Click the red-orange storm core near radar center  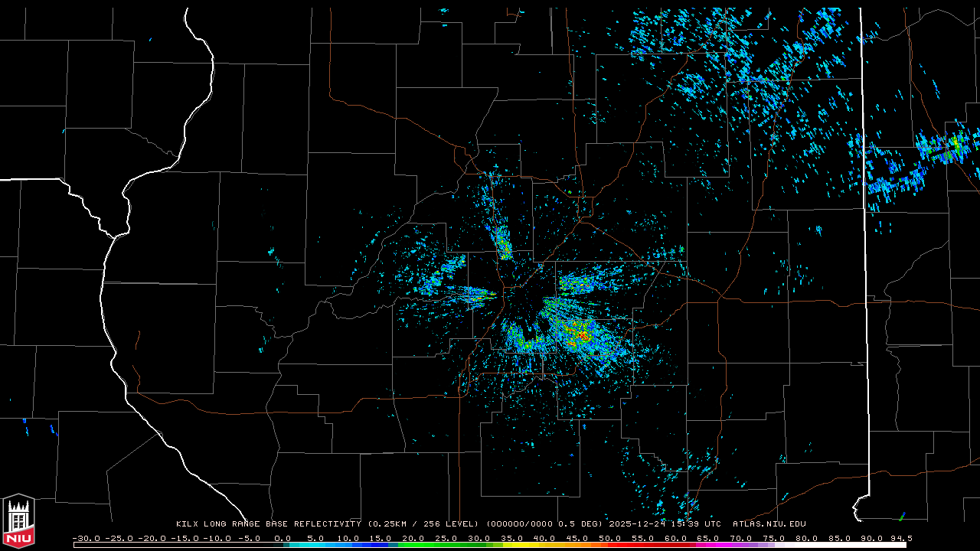point(582,335)
